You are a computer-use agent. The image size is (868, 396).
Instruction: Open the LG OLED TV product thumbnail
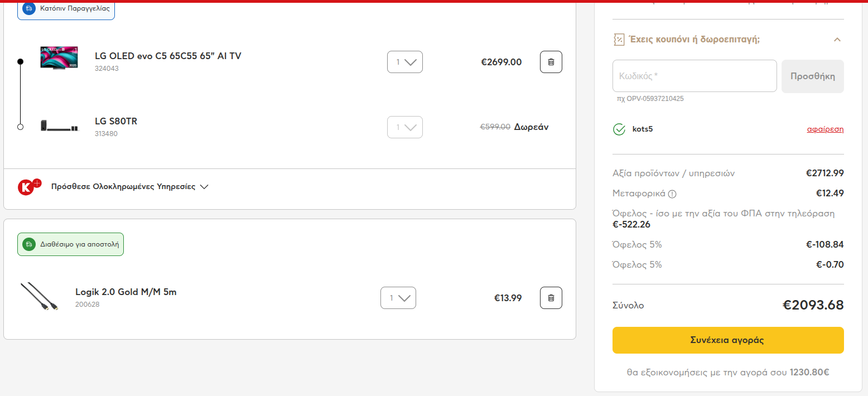(x=59, y=58)
